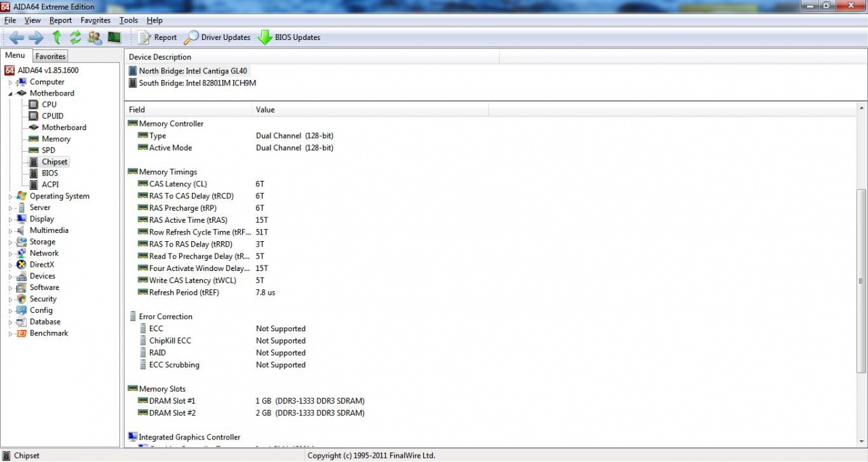868x462 pixels.
Task: Click the green up-level arrow icon
Action: click(57, 38)
